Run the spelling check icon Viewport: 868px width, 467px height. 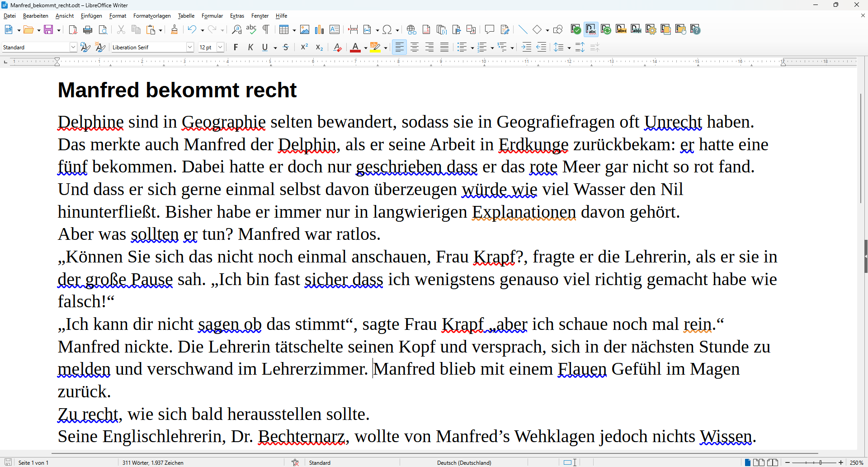tap(251, 30)
